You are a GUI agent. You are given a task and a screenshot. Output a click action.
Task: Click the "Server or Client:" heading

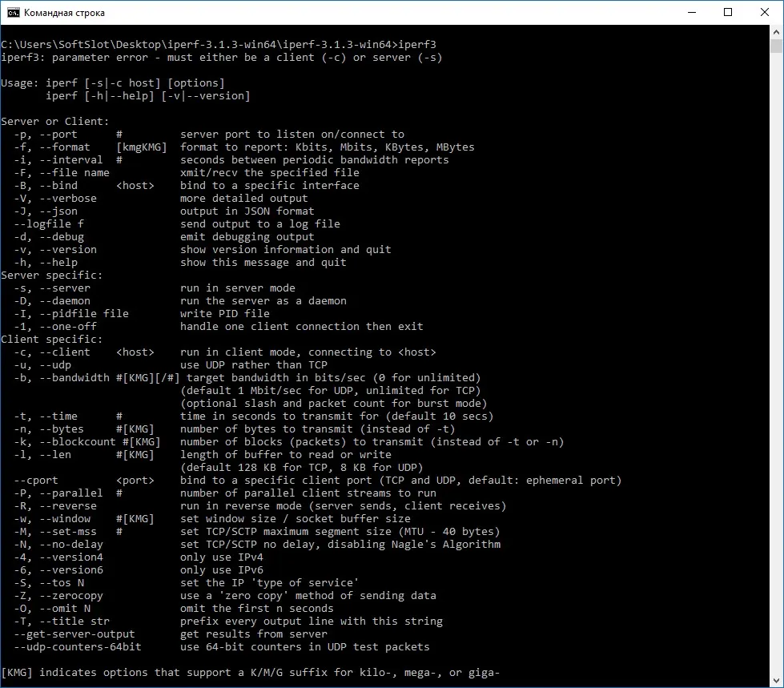(55, 122)
